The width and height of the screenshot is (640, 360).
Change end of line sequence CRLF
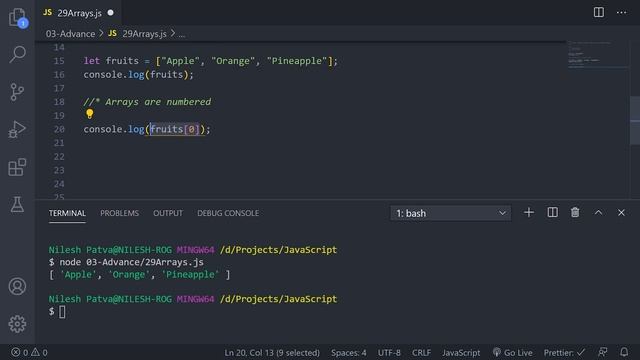[x=421, y=352]
